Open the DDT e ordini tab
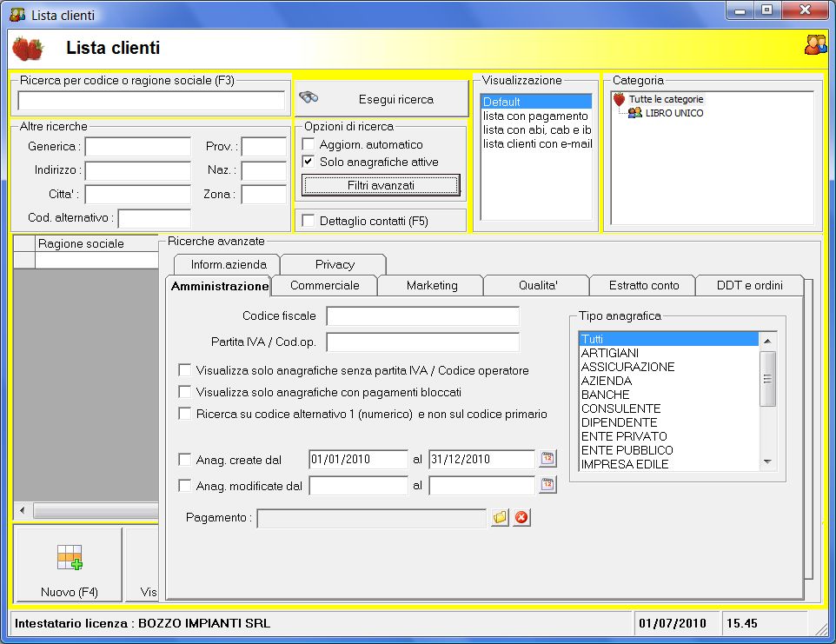Screen dimensions: 836x644 click(749, 285)
